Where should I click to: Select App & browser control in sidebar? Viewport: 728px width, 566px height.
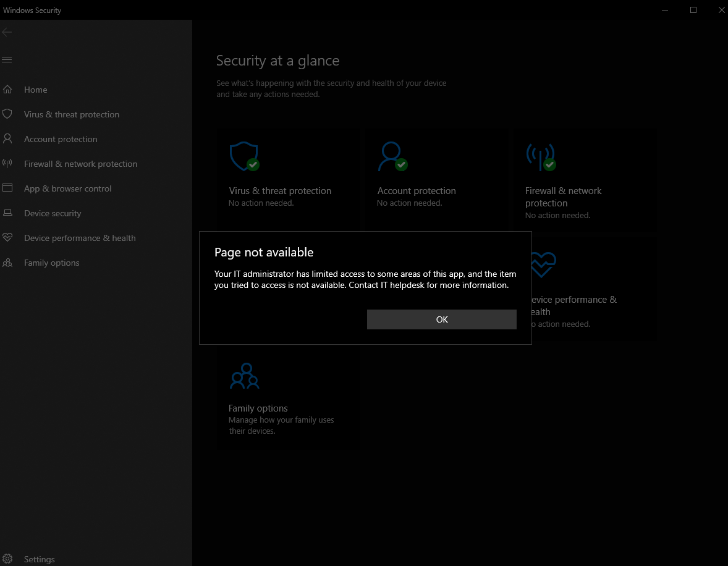pos(68,188)
